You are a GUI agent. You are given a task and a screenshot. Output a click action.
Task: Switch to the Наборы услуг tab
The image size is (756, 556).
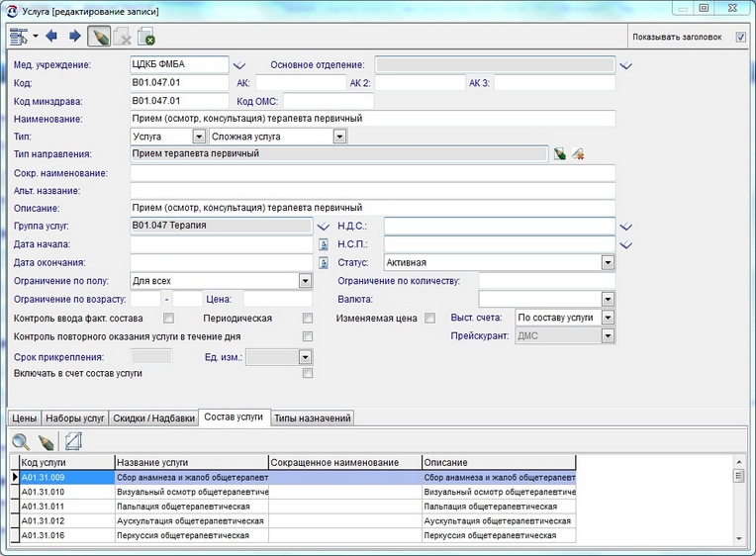pos(75,418)
